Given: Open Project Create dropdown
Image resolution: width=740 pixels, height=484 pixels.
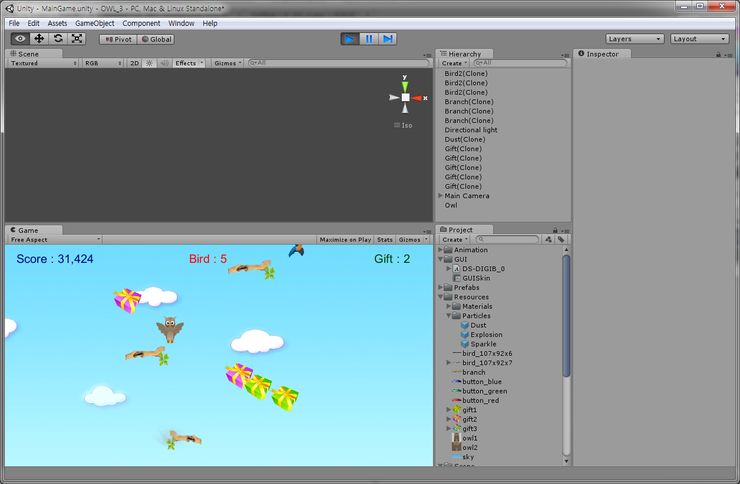Looking at the screenshot, I should 455,240.
